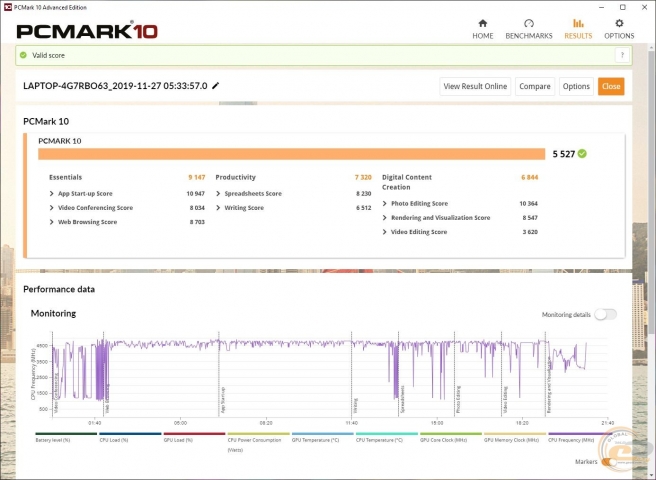Click the CPU Load (%) legend swatch

pos(130,434)
